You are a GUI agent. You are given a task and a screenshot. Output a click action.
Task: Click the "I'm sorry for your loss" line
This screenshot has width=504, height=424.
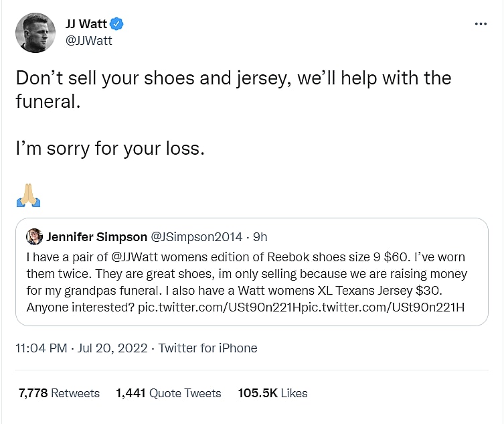[x=110, y=148]
